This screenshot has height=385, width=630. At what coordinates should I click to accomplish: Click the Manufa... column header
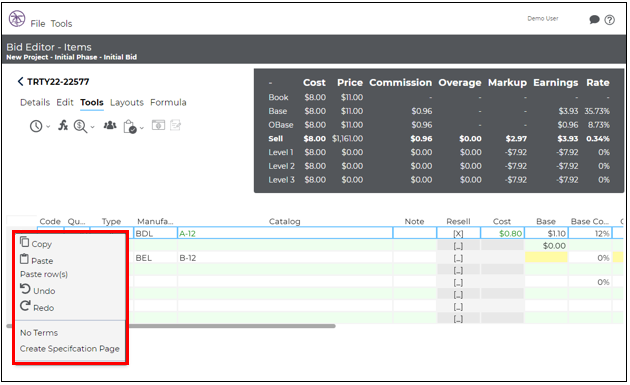coord(155,221)
